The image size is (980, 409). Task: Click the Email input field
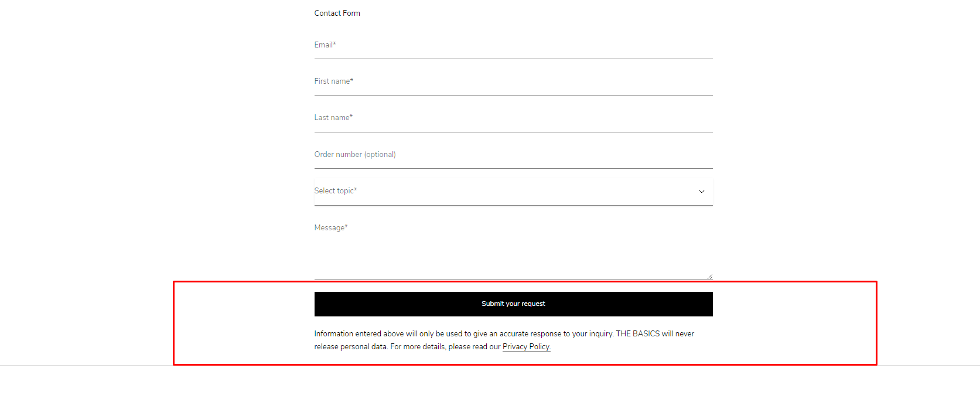(513, 46)
